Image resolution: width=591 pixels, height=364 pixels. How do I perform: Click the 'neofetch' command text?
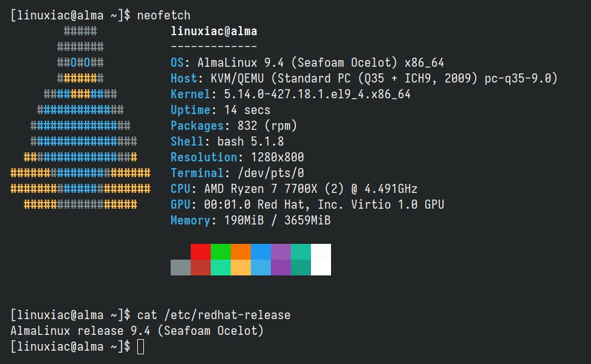pyautogui.click(x=163, y=15)
